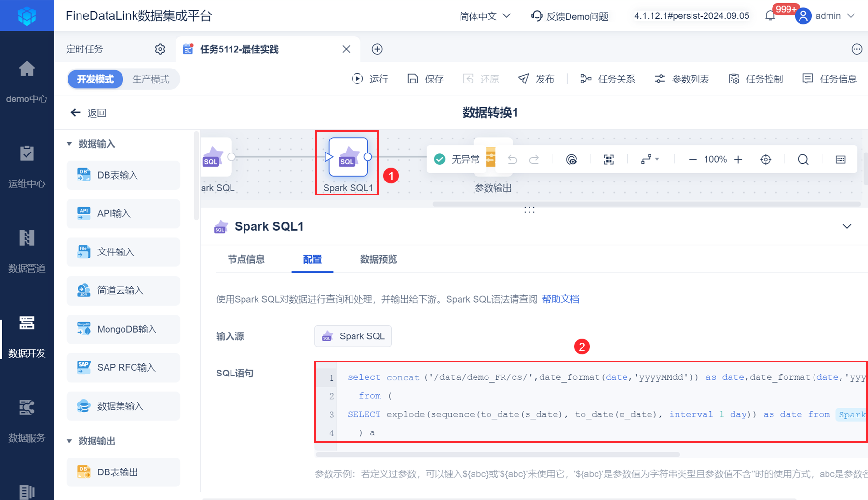
Task: Open the 定时任务 tab
Action: pos(84,49)
